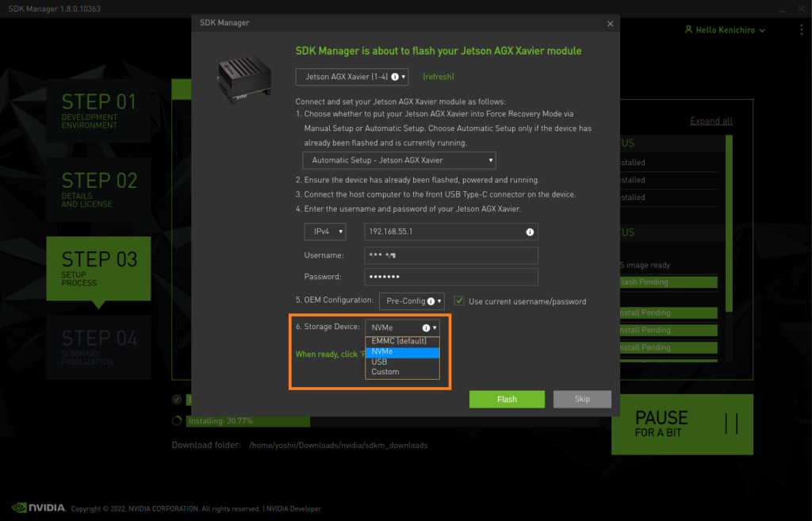Click info icon in Storage Device dropdown
812x521 pixels.
click(426, 328)
